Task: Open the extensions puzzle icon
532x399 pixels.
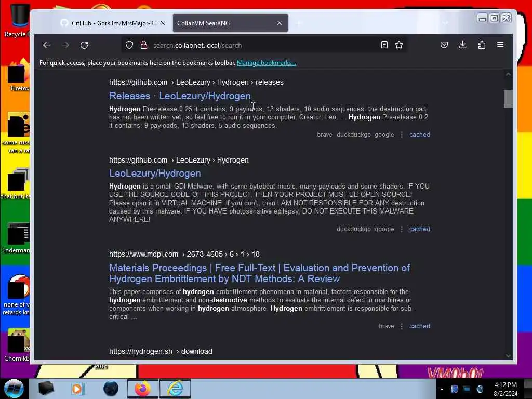Action: point(482,45)
